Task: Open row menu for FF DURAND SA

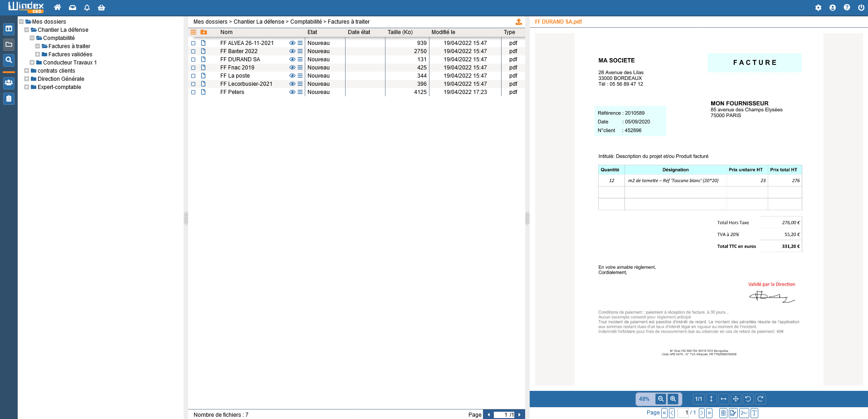Action: pyautogui.click(x=300, y=59)
